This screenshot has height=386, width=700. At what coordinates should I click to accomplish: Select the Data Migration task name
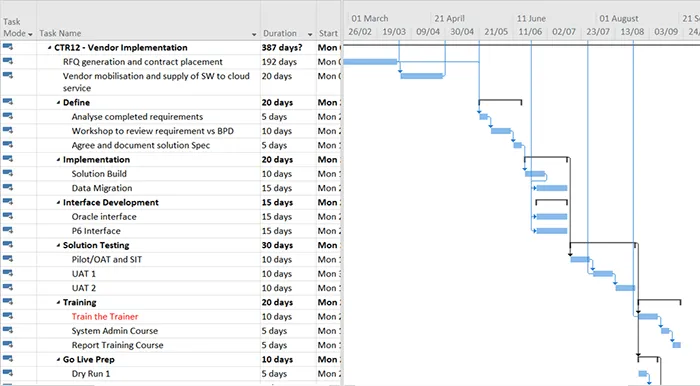[102, 188]
